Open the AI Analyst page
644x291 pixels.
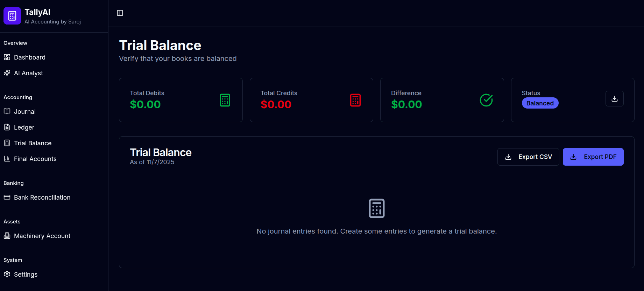pos(28,73)
